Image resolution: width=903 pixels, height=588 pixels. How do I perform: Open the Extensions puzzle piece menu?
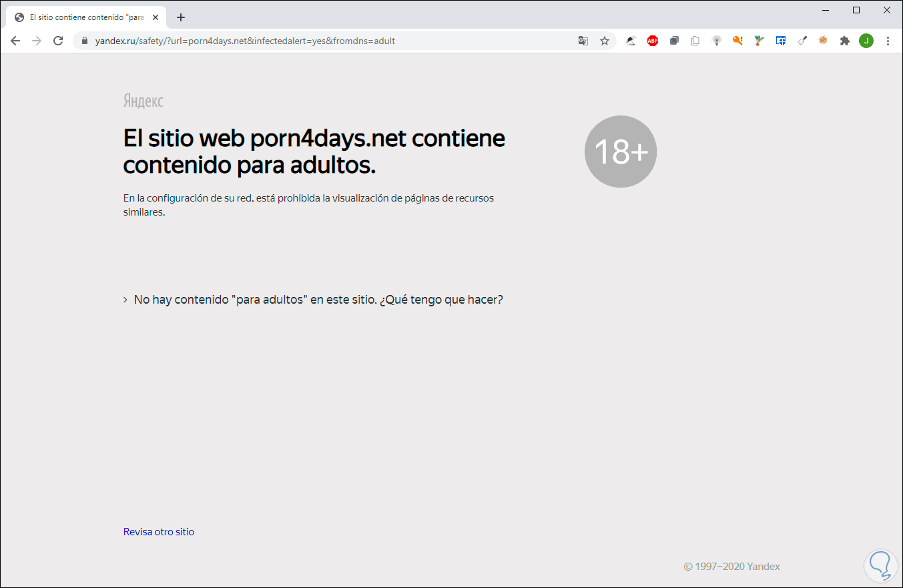click(x=845, y=41)
